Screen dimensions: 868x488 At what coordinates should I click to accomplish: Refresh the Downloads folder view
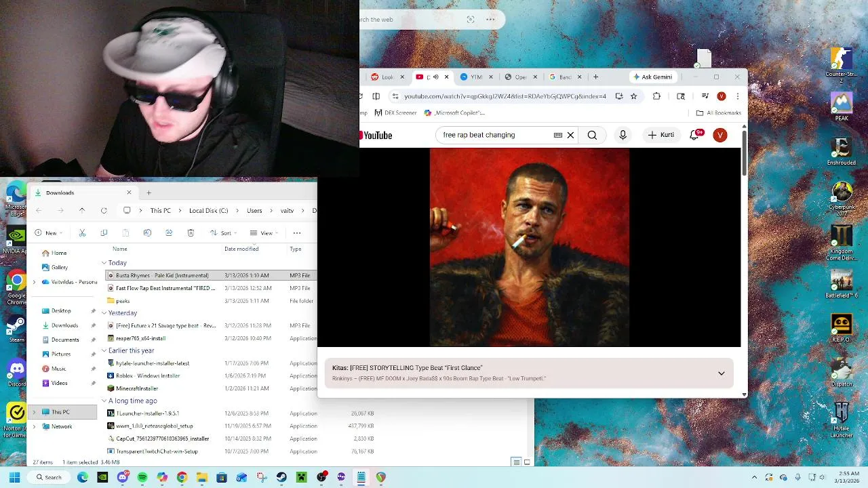coord(104,211)
